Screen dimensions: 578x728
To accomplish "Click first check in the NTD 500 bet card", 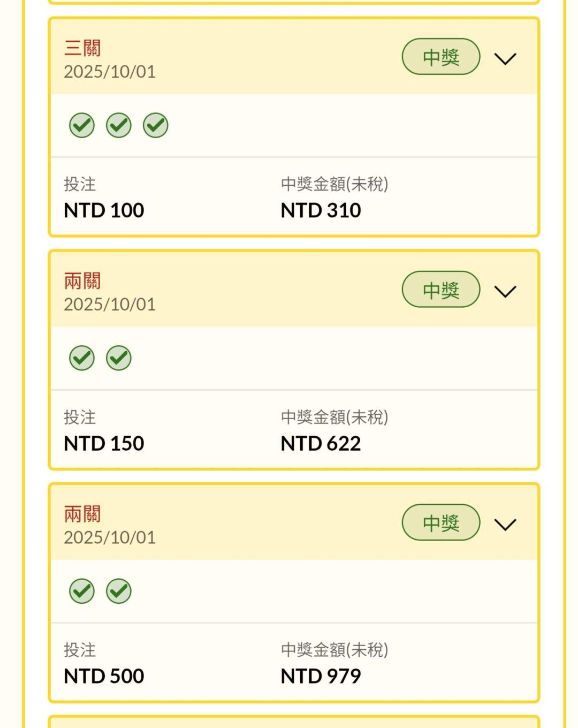I will (x=82, y=591).
